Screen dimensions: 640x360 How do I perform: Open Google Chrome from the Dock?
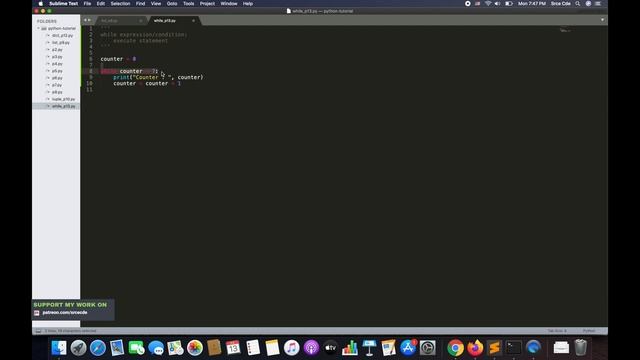(455, 348)
